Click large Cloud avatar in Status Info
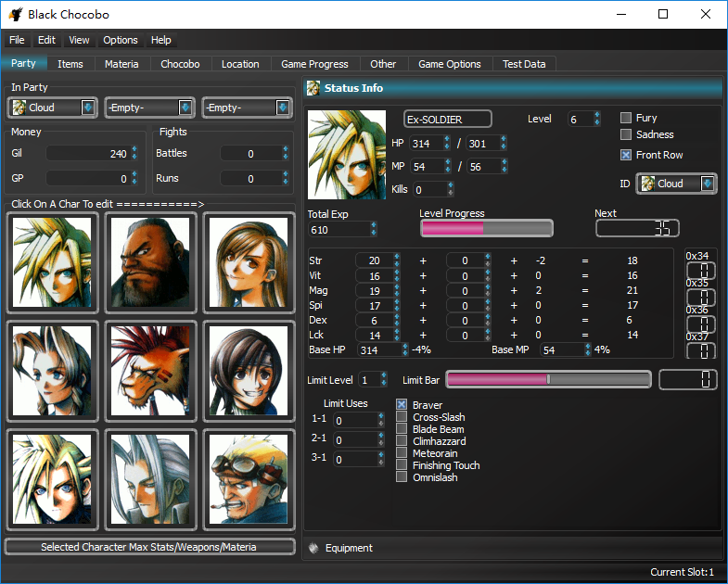 coord(347,155)
